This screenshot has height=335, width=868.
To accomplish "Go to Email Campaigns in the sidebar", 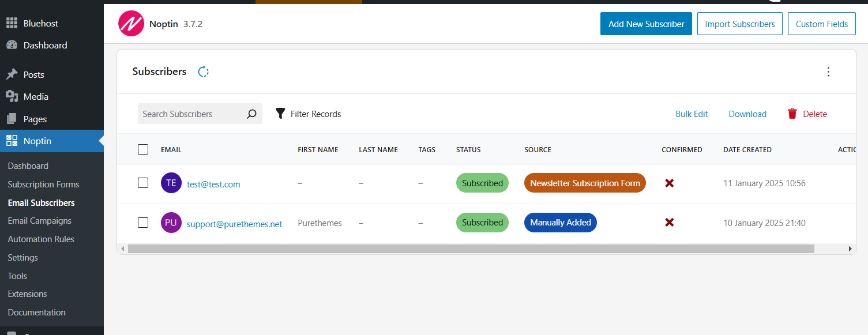I will (40, 221).
